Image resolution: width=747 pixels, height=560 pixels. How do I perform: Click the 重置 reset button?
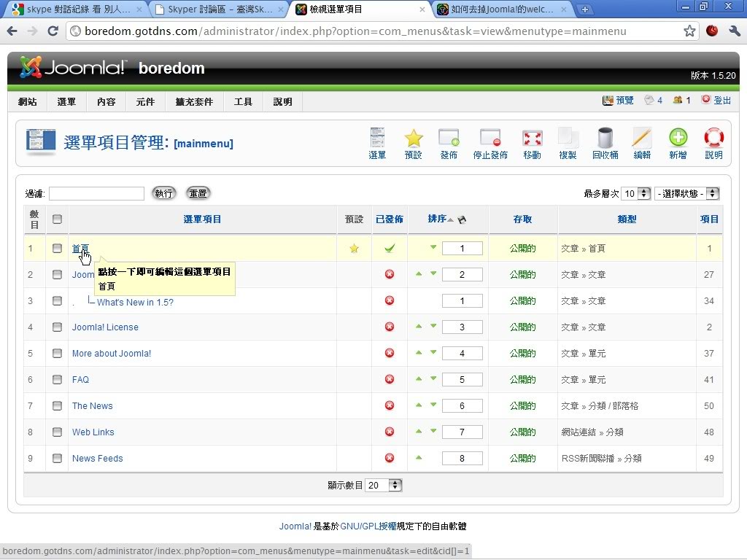198,193
